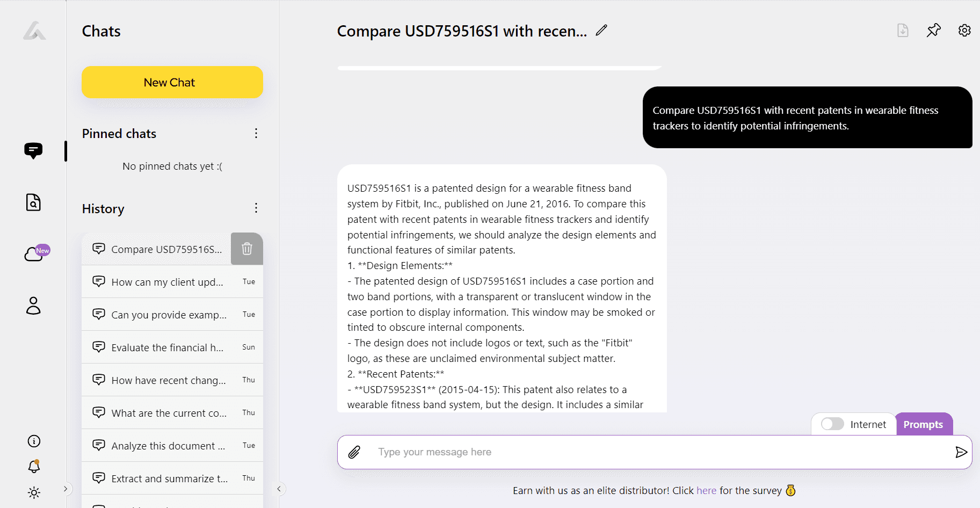980x508 pixels.
Task: Click chat icon beside 'Extract and summarize t...'
Action: [x=99, y=478]
